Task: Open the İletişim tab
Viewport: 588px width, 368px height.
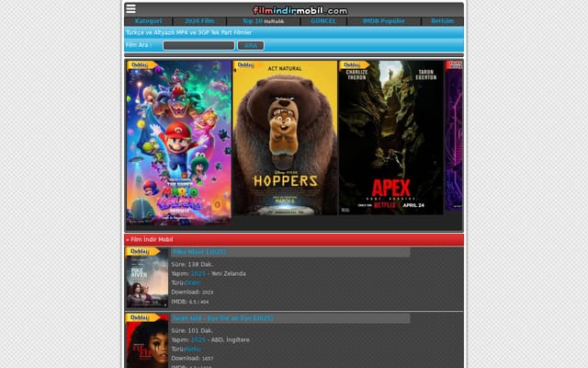Action: [443, 21]
